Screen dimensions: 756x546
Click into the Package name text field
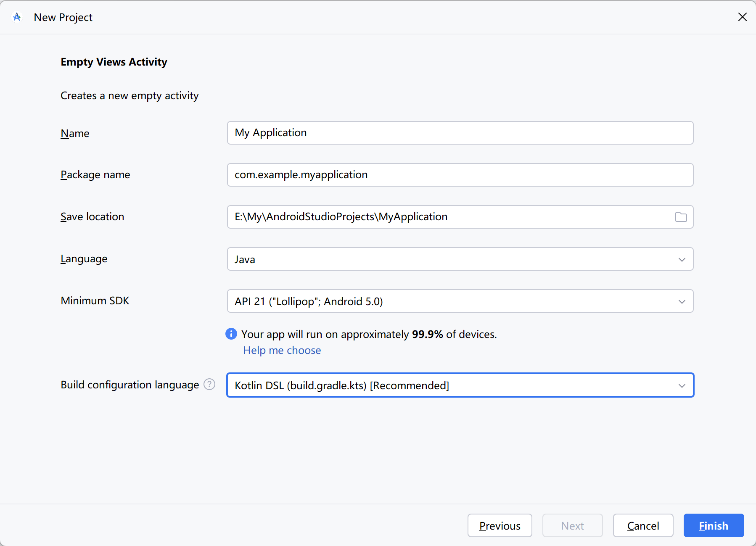pos(460,175)
